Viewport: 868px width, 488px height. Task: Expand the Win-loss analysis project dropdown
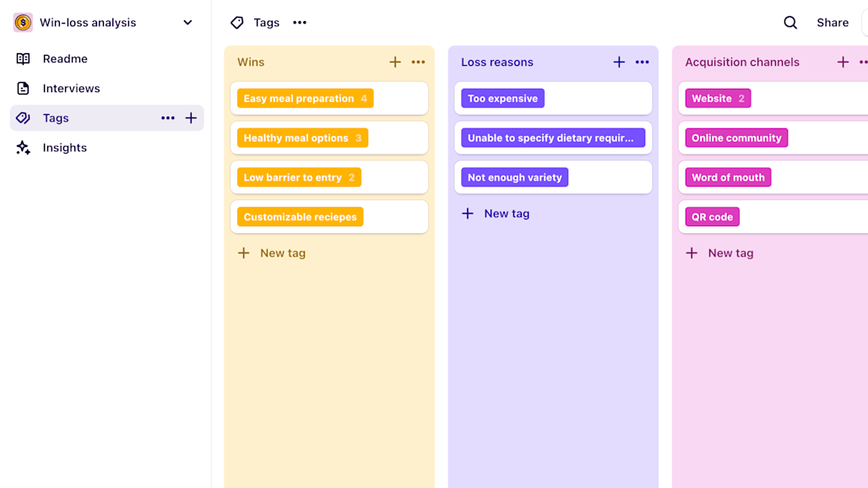point(187,23)
